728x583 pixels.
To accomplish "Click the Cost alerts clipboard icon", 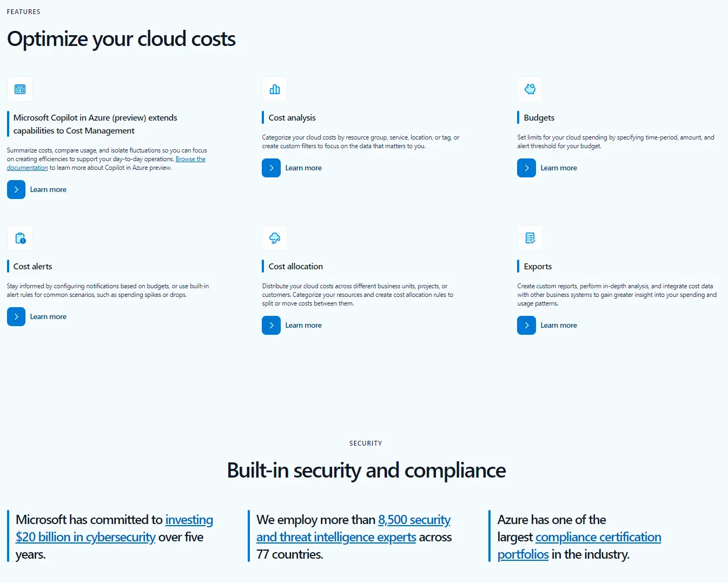I will pos(20,238).
